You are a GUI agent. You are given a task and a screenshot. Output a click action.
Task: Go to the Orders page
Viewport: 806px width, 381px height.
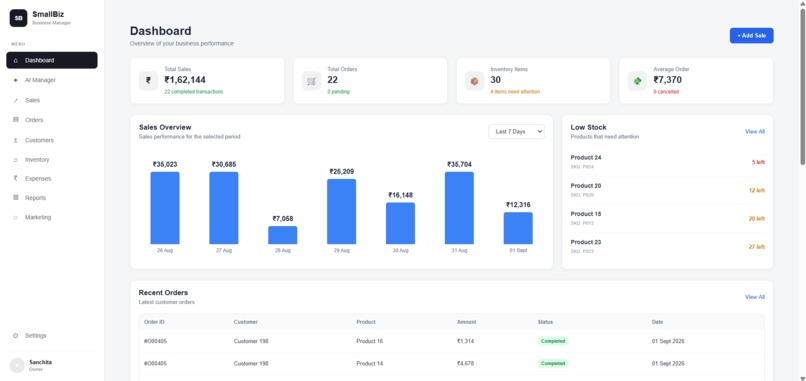point(51,120)
